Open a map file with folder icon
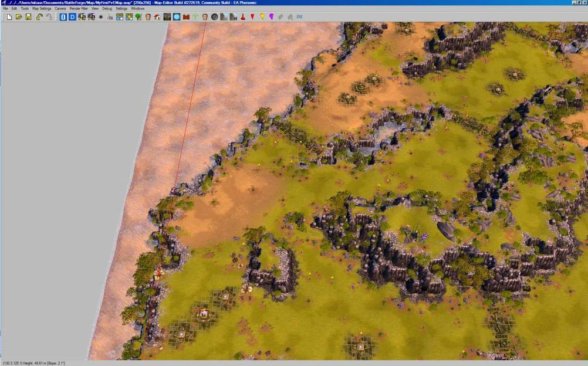Image resolution: width=588 pixels, height=366 pixels. [19, 17]
